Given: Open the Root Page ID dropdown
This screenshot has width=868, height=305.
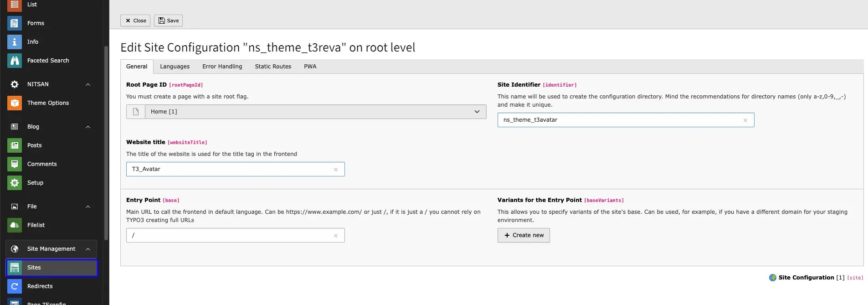Looking at the screenshot, I should click(x=315, y=112).
